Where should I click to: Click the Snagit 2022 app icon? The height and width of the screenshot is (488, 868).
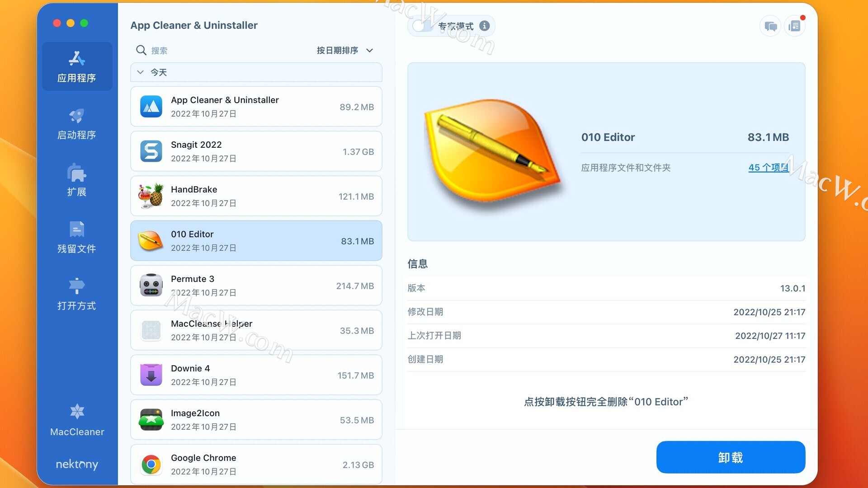[151, 151]
